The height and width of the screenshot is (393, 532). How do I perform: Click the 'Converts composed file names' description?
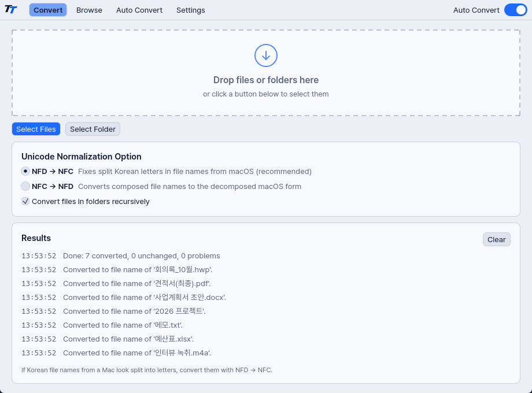(x=190, y=187)
